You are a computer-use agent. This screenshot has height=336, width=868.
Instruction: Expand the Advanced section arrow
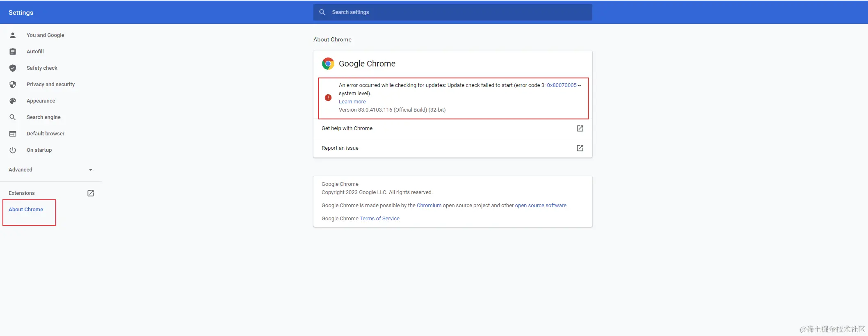click(91, 170)
